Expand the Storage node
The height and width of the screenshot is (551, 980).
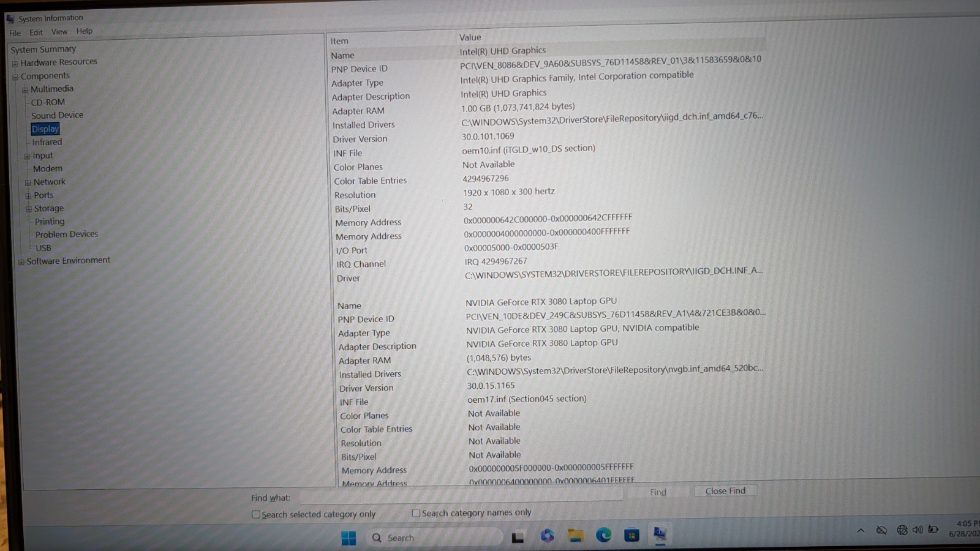point(29,209)
